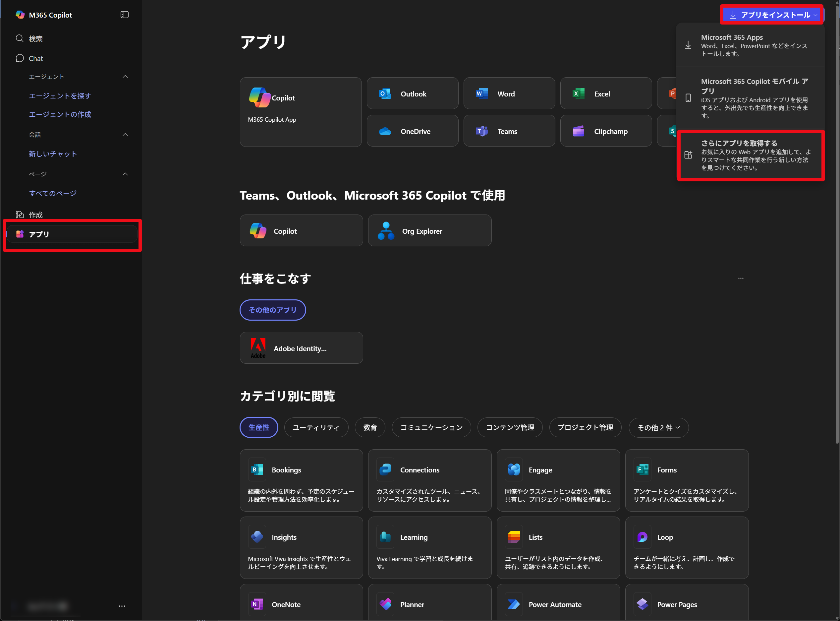Open the Outlook app icon
This screenshot has width=840, height=621.
click(385, 93)
